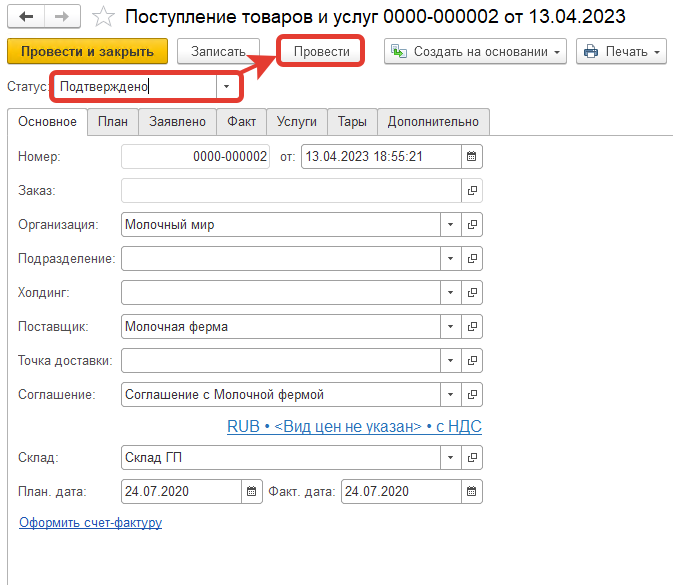This screenshot has height=585, width=673.
Task: Click the Оформить счет-фактуру link
Action: point(90,522)
